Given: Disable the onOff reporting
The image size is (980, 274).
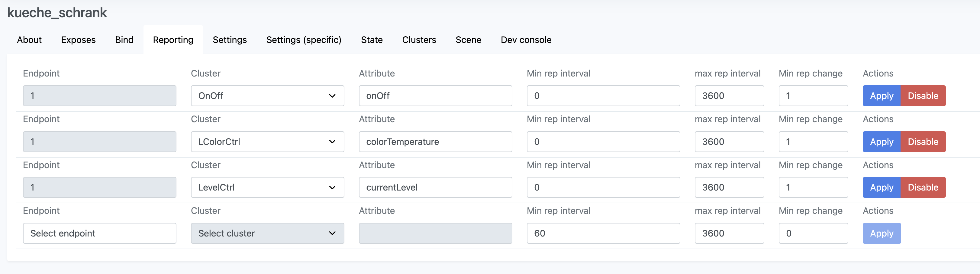Looking at the screenshot, I should [x=923, y=96].
